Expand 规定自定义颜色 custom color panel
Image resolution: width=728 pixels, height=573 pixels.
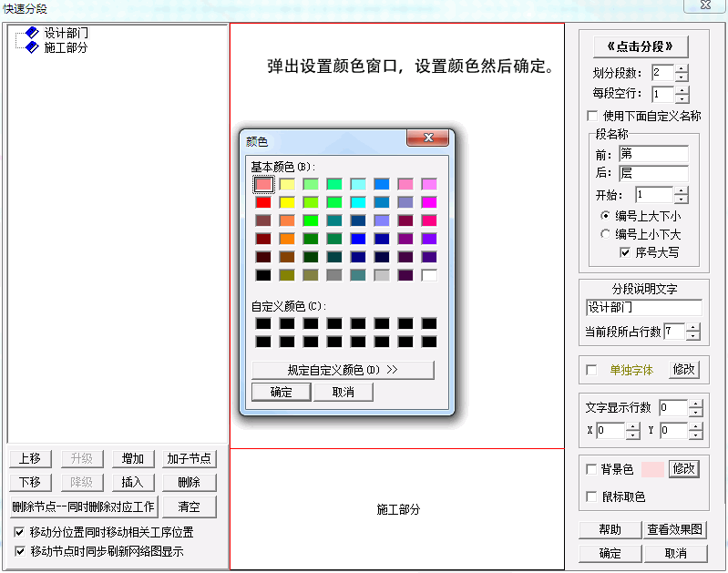point(343,370)
